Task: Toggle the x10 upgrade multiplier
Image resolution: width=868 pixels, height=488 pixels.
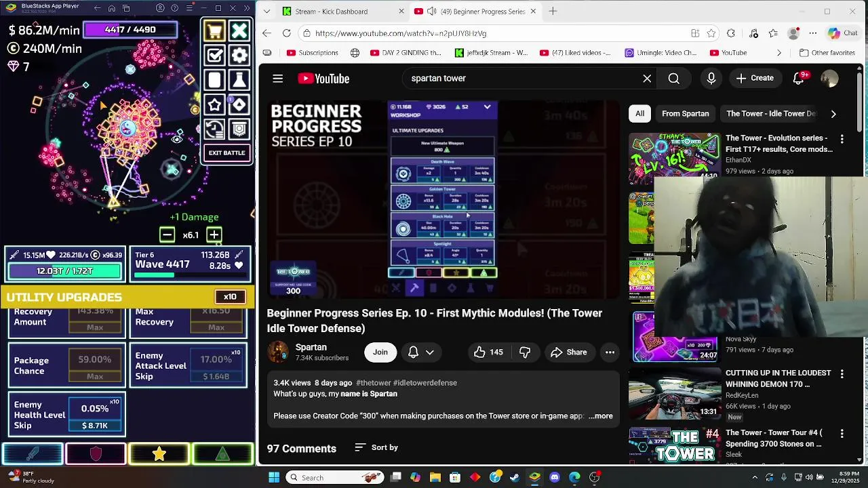Action: 230,297
